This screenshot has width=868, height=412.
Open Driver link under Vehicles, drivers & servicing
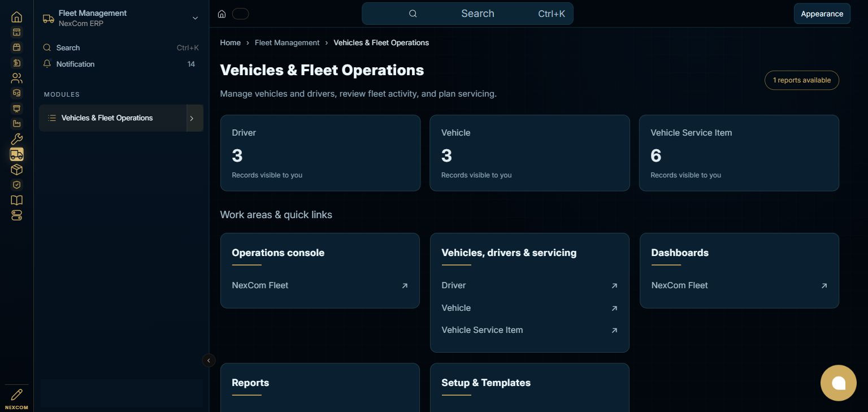[x=530, y=285]
